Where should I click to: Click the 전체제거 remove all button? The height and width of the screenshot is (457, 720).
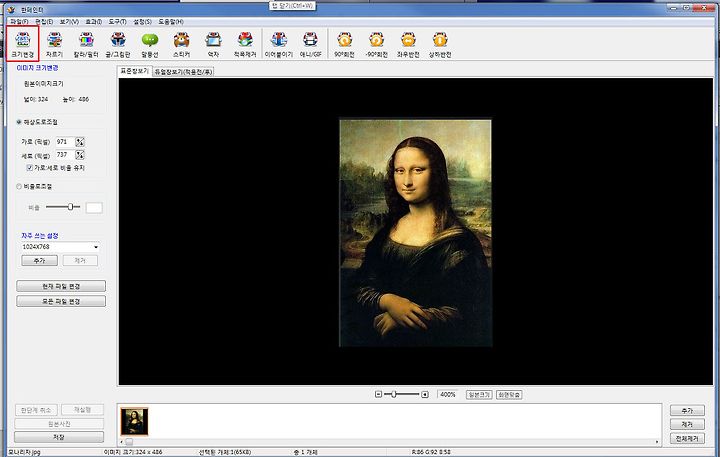click(x=687, y=439)
